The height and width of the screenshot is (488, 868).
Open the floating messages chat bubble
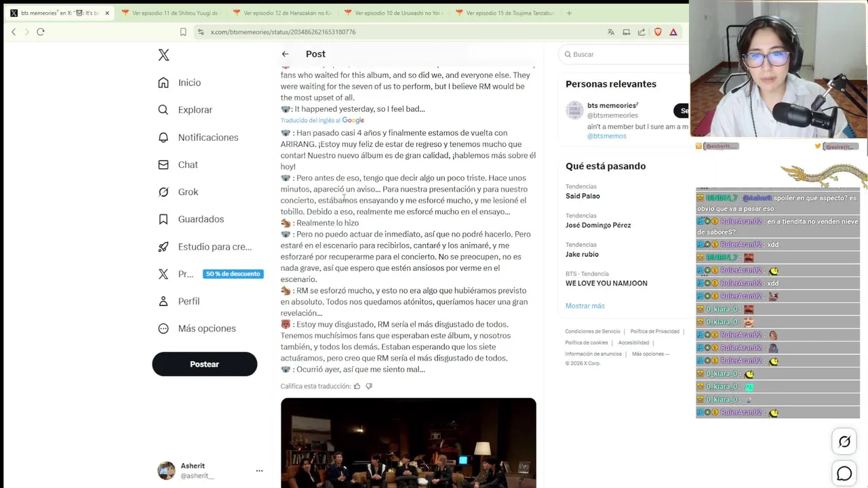pyautogui.click(x=844, y=474)
